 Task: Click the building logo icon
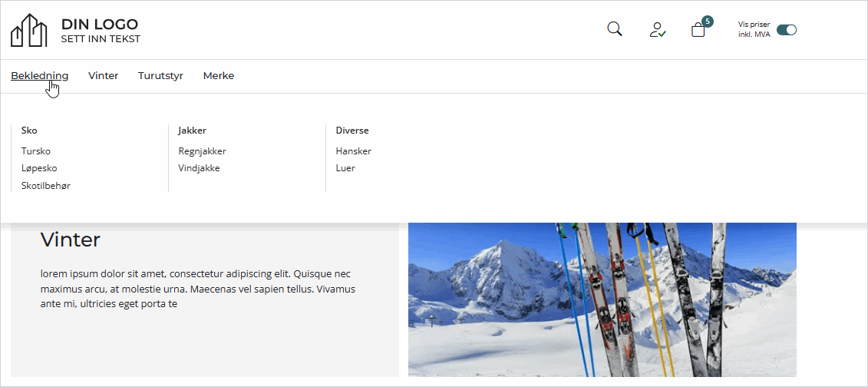coord(29,30)
